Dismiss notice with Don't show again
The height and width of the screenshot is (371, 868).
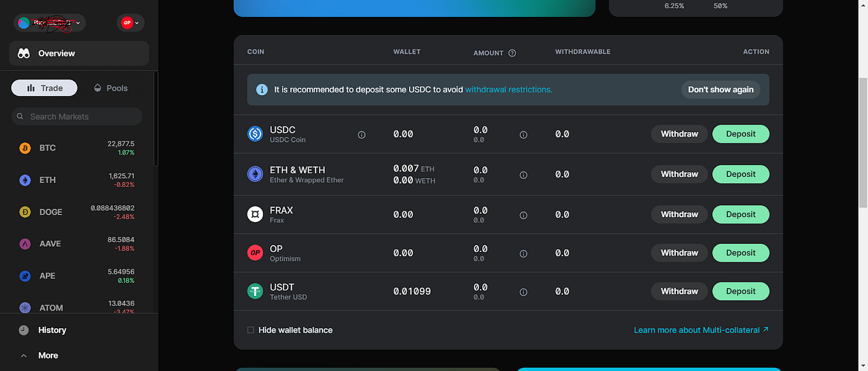pyautogui.click(x=720, y=90)
